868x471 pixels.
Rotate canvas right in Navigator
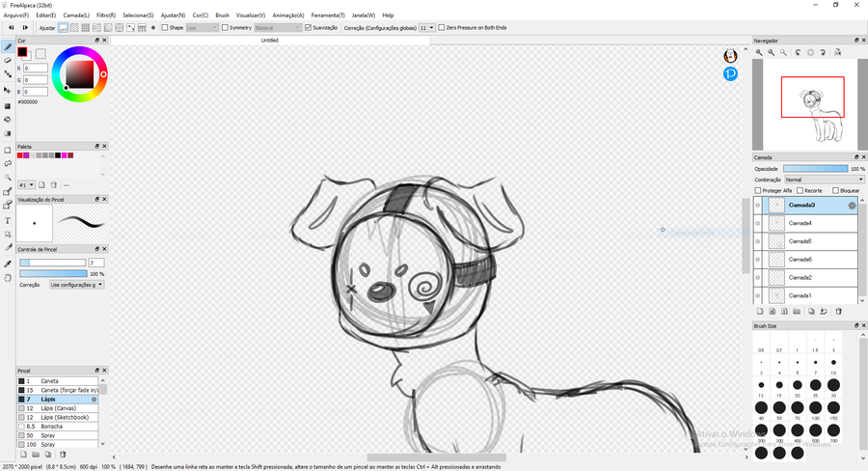point(824,52)
